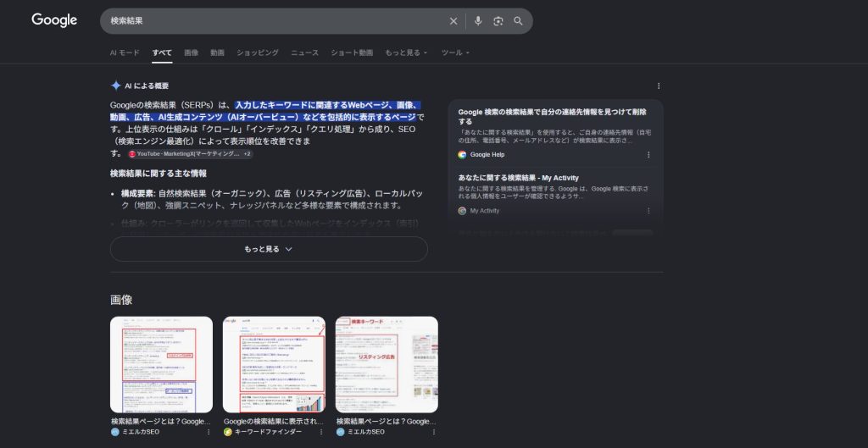
Task: Click Google Help source name
Action: [487, 155]
